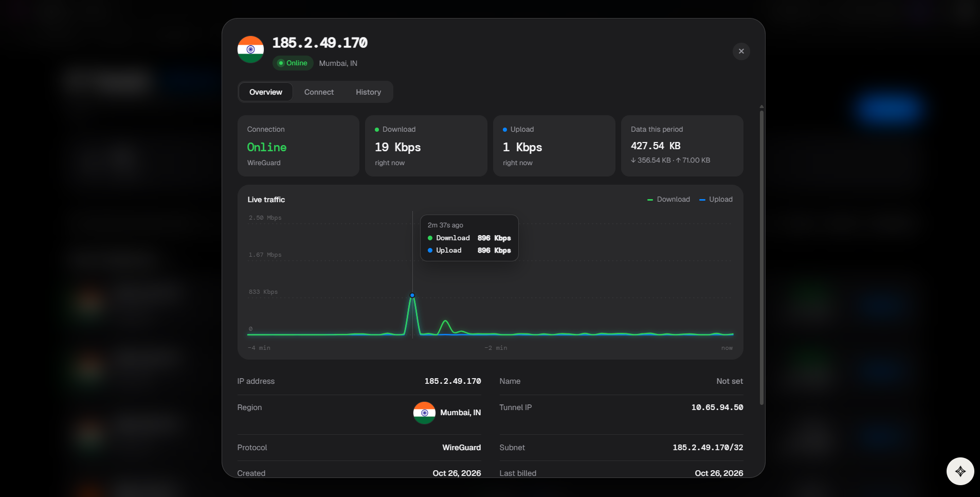Click the Created date Oct 26, 2026
Viewport: 980px width, 497px height.
457,473
